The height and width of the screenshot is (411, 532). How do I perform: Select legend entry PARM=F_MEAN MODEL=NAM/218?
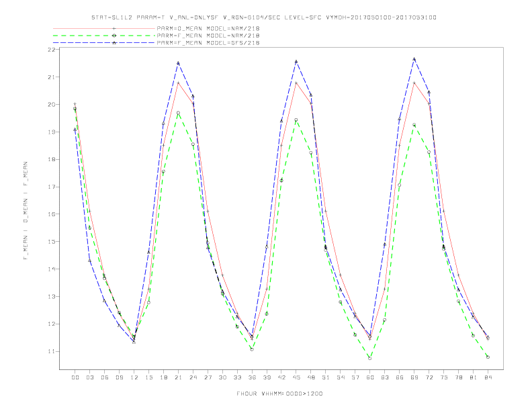coord(208,36)
